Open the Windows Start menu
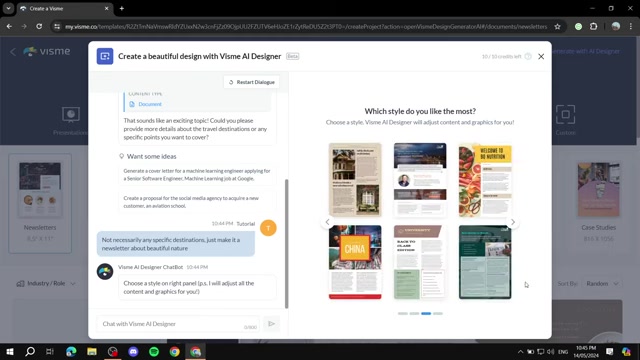Image resolution: width=640 pixels, height=360 pixels. pyautogui.click(x=9, y=351)
